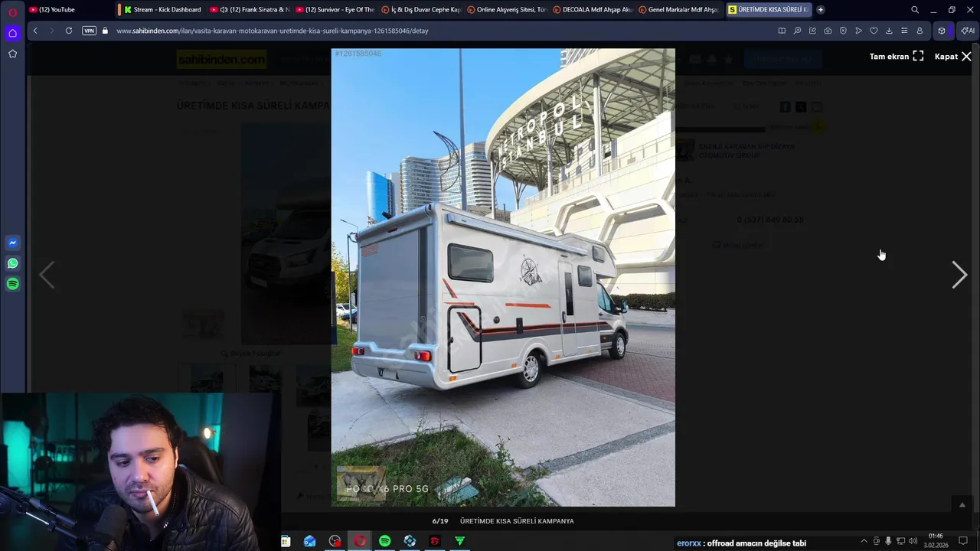The image size is (980, 551).
Task: Switch to the YouTube tab
Action: coord(69,10)
